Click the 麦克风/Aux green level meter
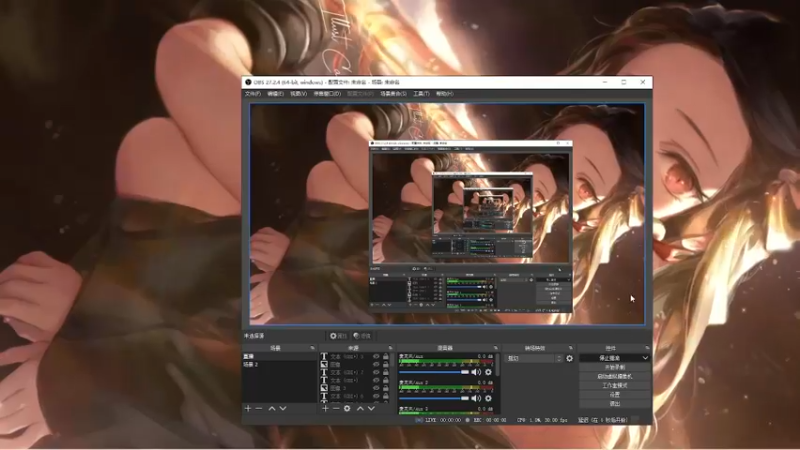The height and width of the screenshot is (450, 800). click(x=446, y=361)
